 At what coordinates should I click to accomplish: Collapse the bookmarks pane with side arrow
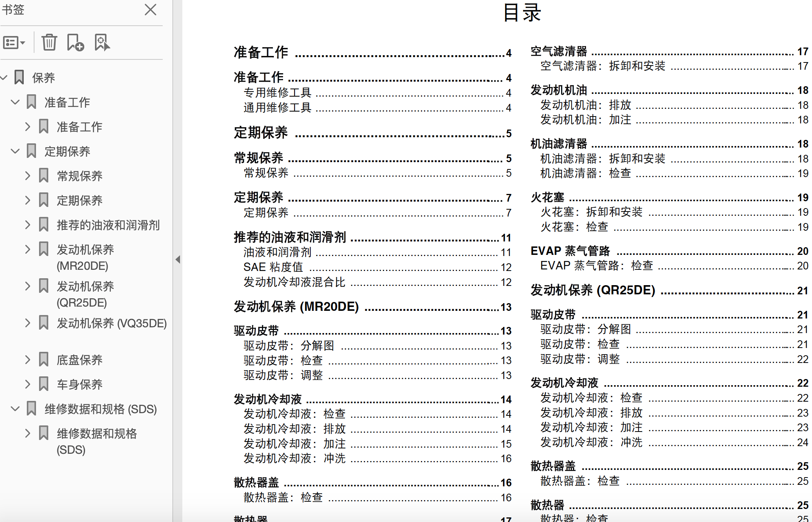178,259
